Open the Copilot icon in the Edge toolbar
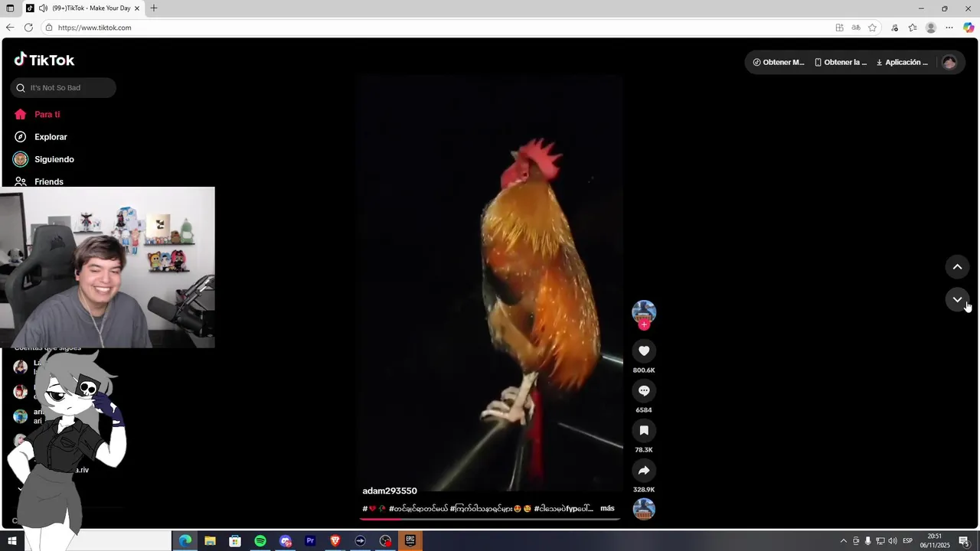Image resolution: width=980 pixels, height=551 pixels. [x=969, y=28]
